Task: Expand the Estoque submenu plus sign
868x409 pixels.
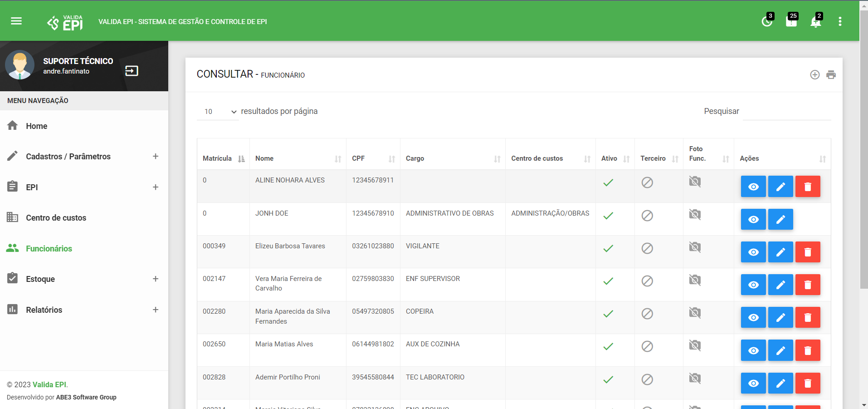Action: point(156,279)
